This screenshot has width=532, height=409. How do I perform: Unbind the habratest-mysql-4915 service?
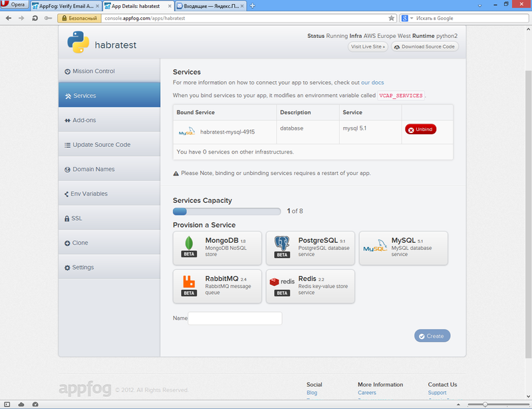420,129
